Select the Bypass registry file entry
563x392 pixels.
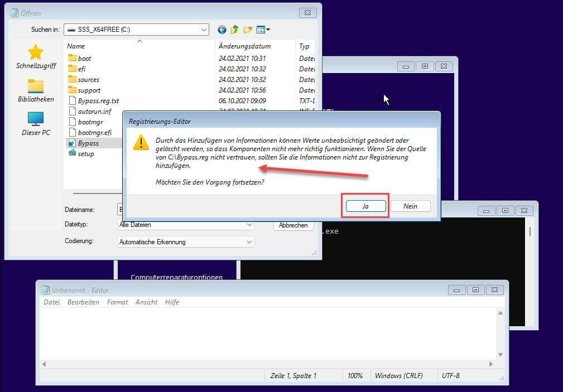point(86,143)
